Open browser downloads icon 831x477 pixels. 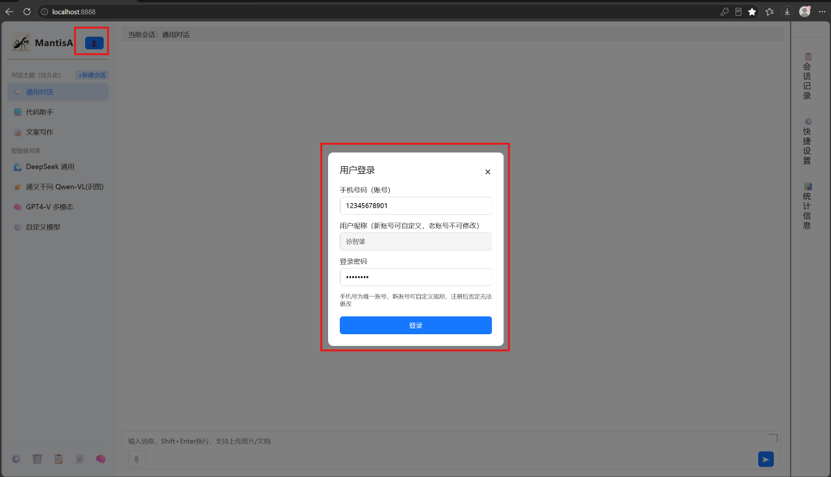tap(787, 12)
